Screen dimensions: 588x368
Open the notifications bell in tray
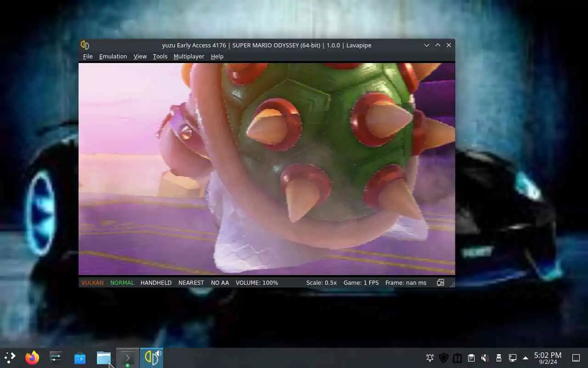point(430,358)
